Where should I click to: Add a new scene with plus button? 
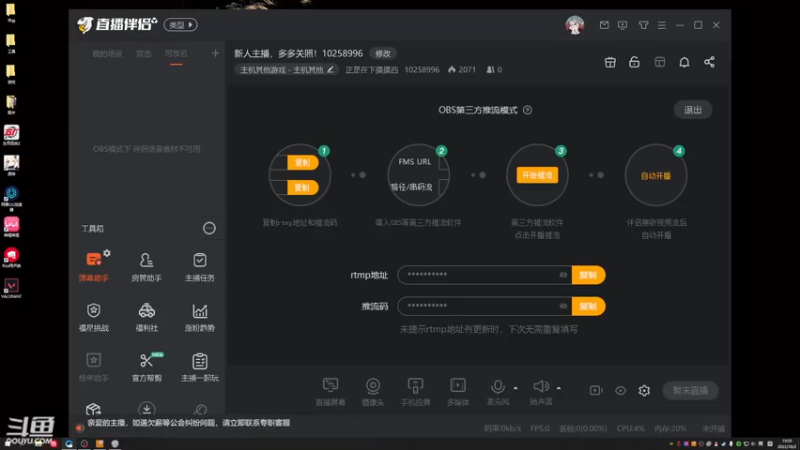(x=215, y=53)
